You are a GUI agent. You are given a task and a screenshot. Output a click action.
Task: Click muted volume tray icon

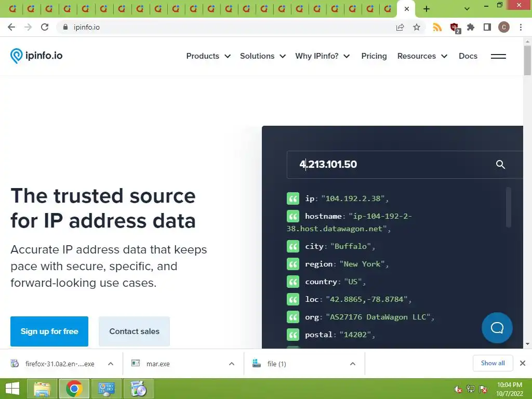click(458, 389)
